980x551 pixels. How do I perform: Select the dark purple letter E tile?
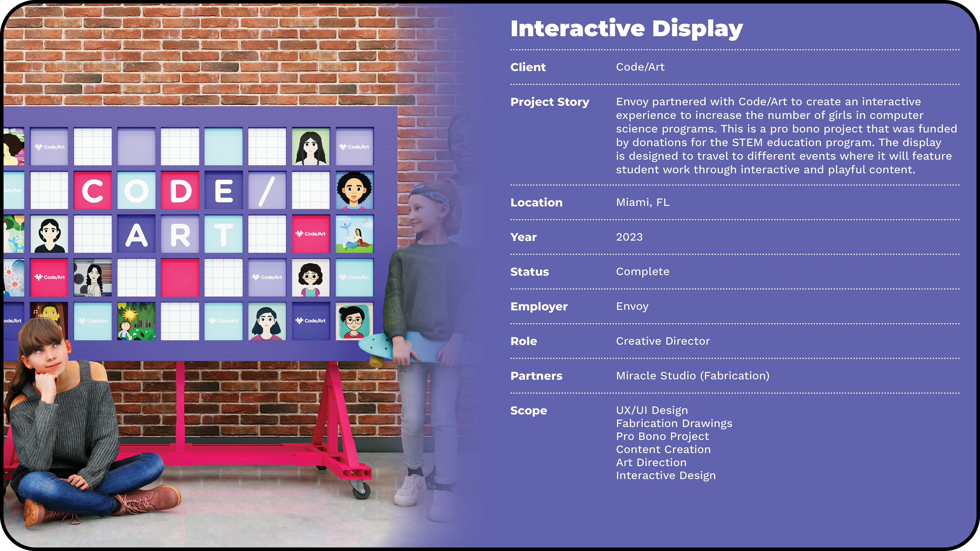coord(223,190)
